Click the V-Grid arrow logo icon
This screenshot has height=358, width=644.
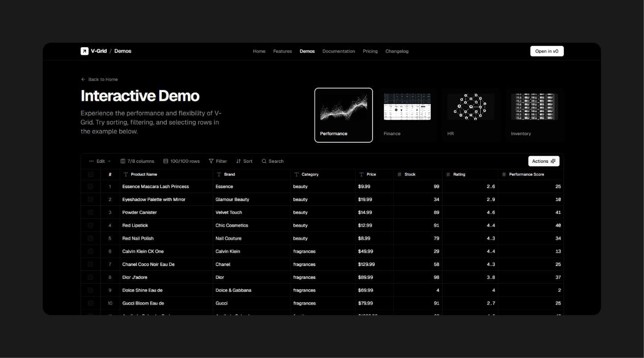pos(85,51)
